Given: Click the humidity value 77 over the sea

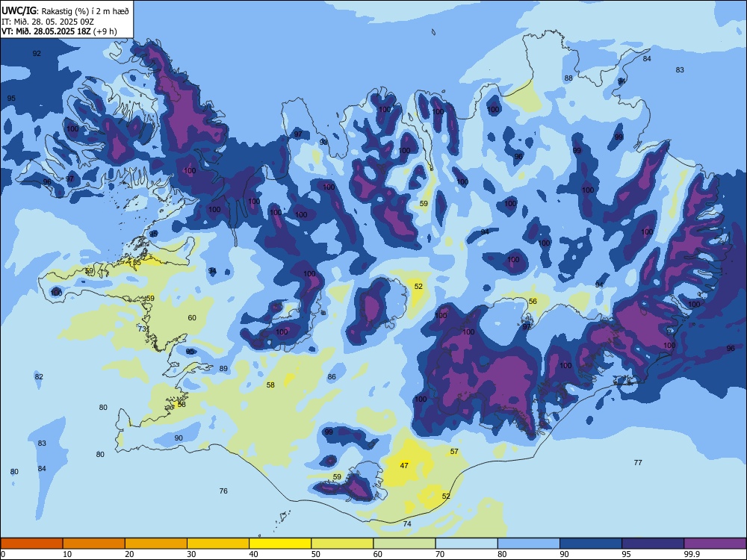Looking at the screenshot, I should tap(638, 462).
